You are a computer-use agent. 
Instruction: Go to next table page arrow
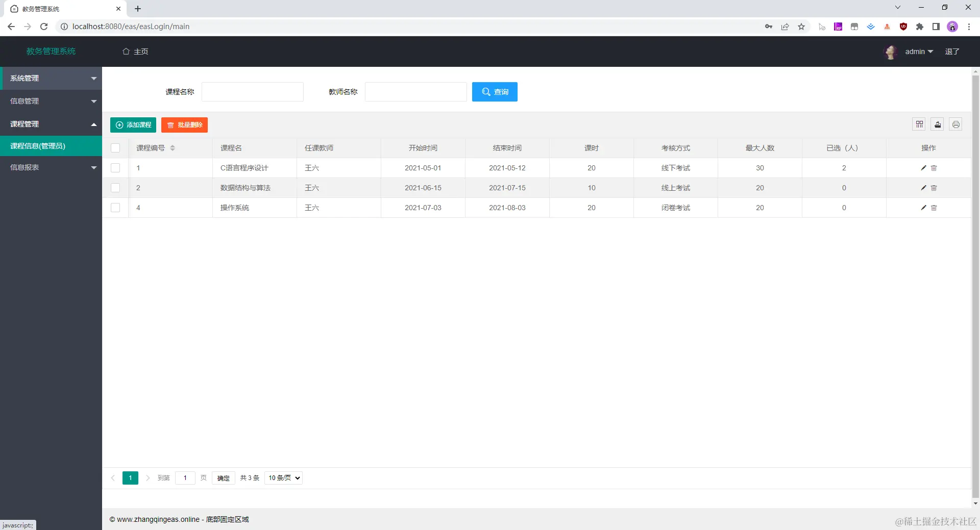tap(148, 478)
